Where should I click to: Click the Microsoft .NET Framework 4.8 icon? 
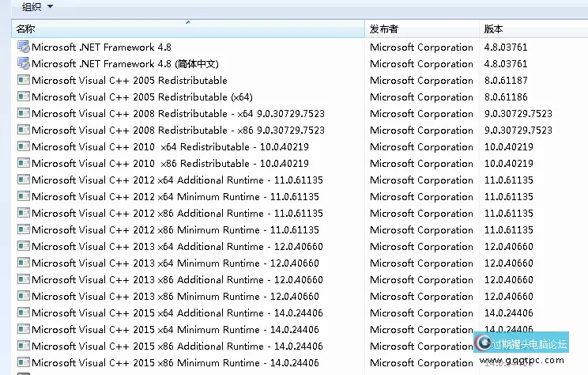tap(23, 47)
